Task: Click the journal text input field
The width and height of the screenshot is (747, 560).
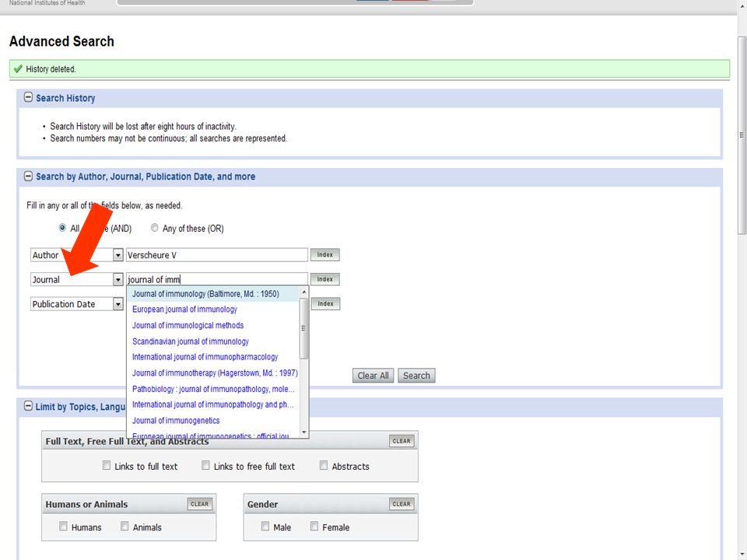Action: coord(217,279)
